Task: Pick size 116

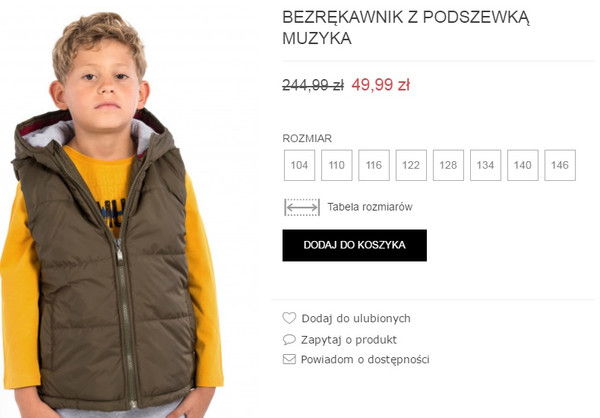Action: coord(374,165)
